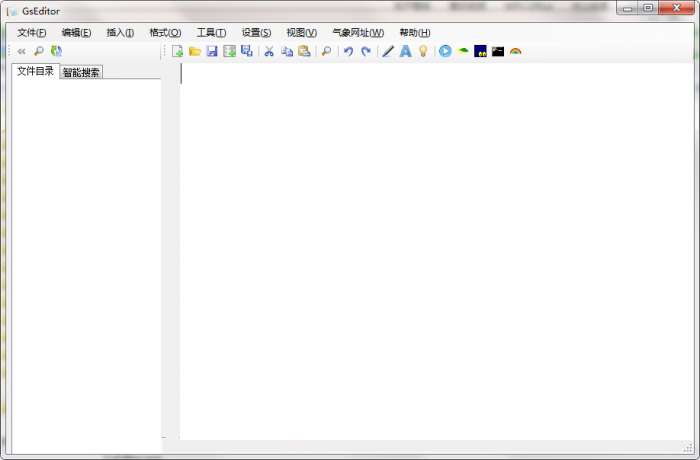The height and width of the screenshot is (460, 700).
Task: Undo the last action with the undo arrow
Action: 348,51
